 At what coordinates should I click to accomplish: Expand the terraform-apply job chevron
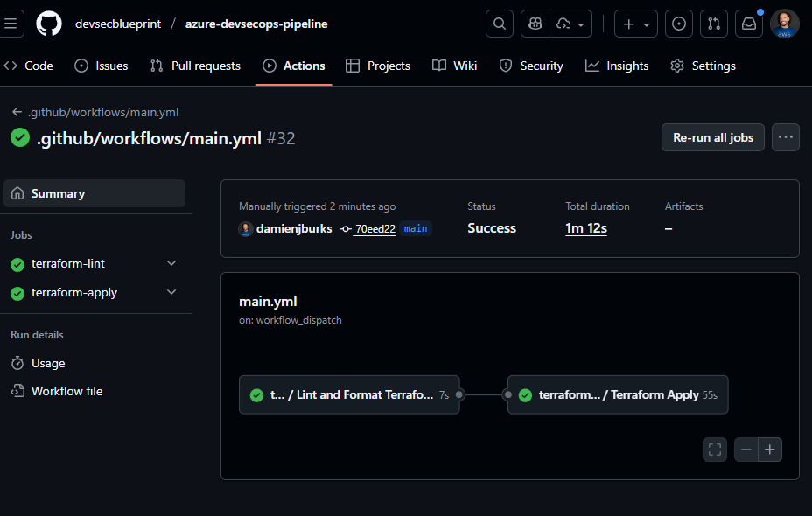coord(171,292)
